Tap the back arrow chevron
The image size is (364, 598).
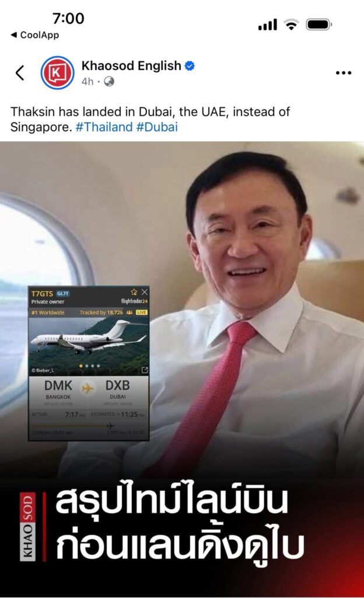20,72
